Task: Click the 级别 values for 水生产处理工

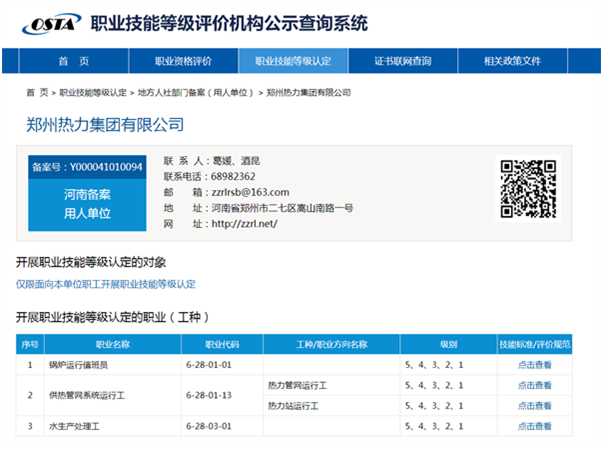Action: pos(434,426)
